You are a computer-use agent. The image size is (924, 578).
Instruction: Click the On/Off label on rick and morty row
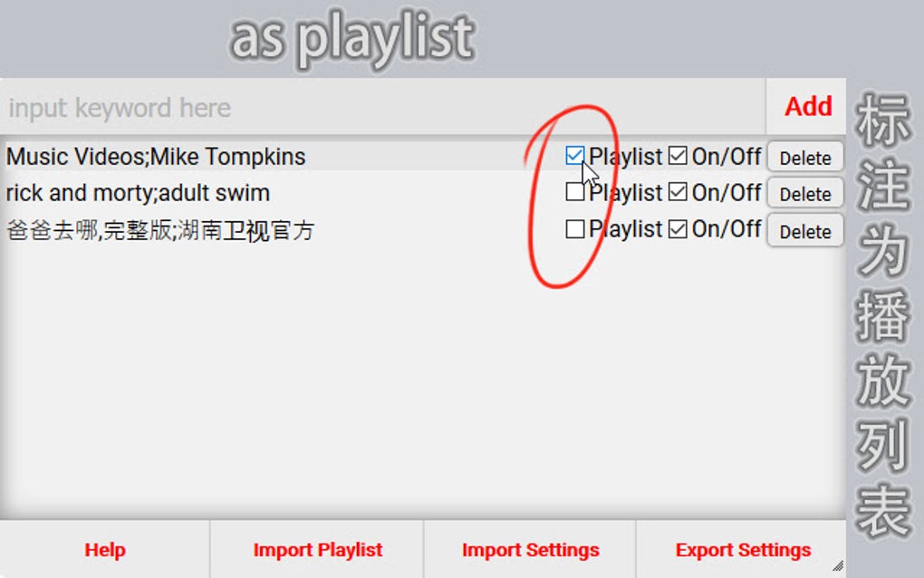coord(726,193)
